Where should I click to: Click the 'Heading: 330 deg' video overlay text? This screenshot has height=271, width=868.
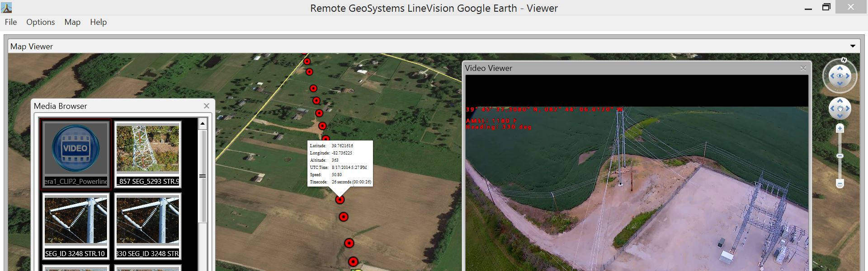[499, 127]
